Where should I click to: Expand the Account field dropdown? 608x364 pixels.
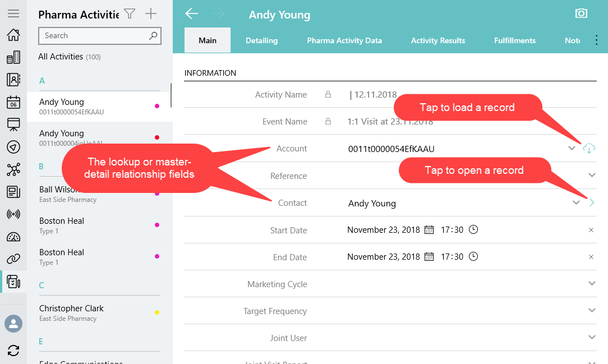(x=572, y=149)
